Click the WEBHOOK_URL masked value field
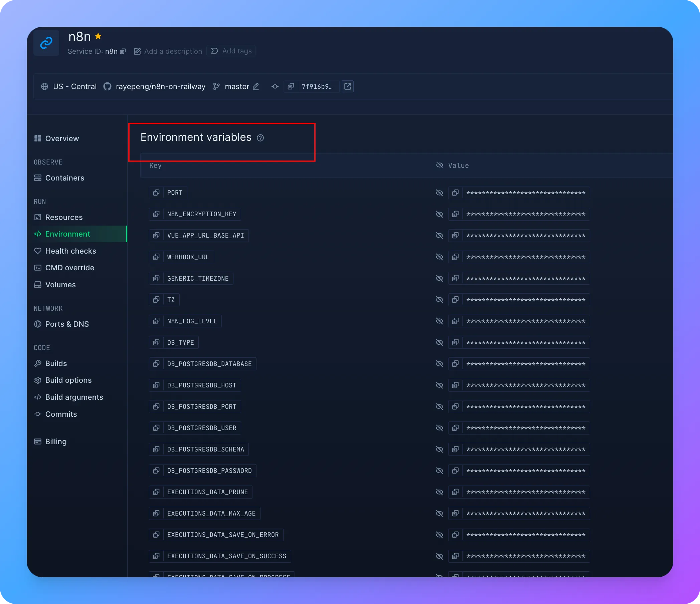 pyautogui.click(x=526, y=257)
